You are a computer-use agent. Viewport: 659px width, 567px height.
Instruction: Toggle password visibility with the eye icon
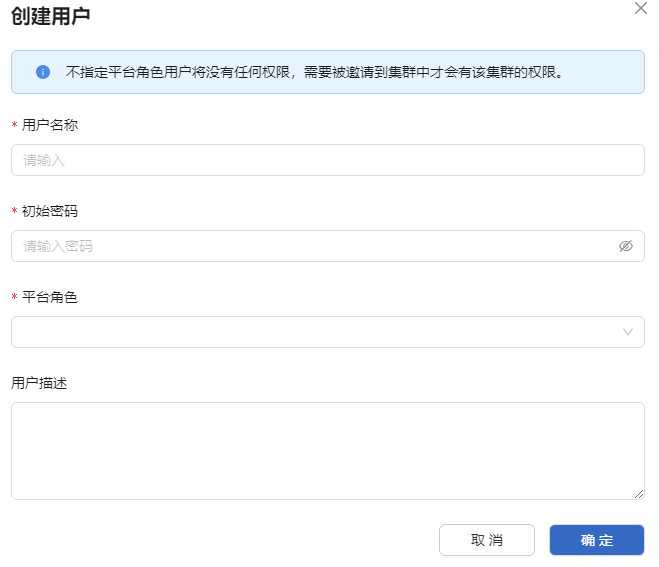626,246
